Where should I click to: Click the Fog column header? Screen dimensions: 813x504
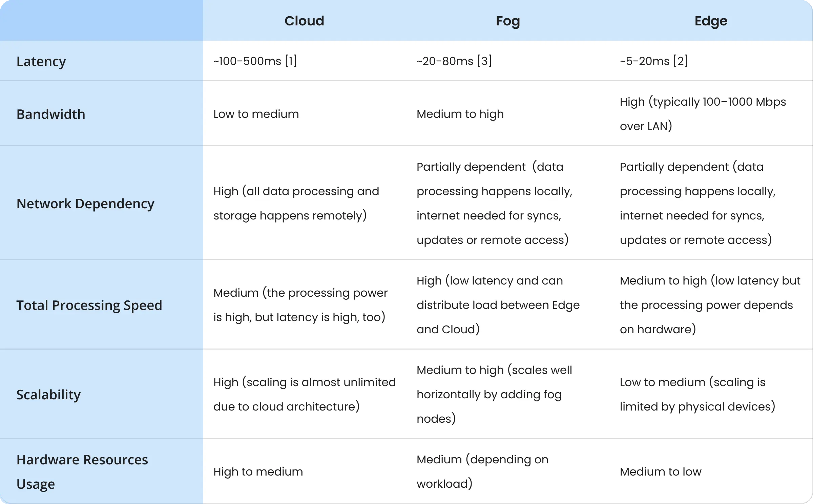(x=508, y=21)
